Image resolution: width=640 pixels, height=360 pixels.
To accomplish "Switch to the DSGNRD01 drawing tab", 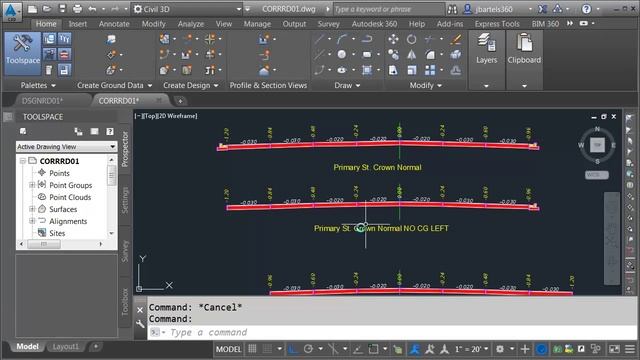I will (x=42, y=100).
